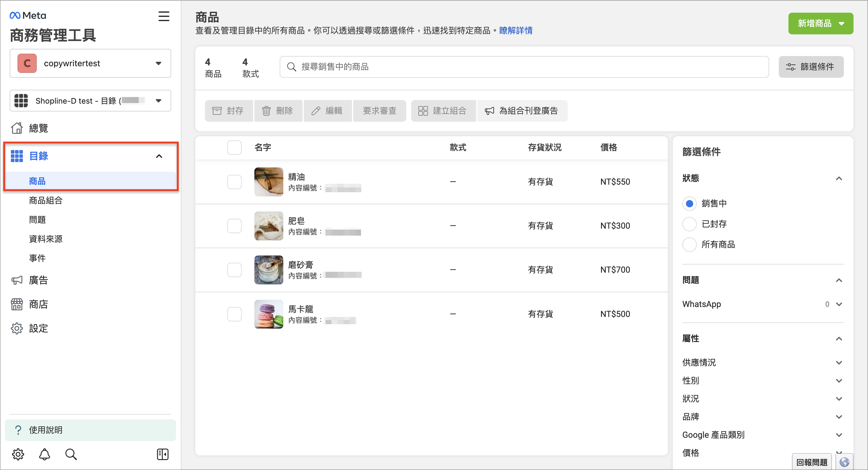Click the Meta logo

tap(28, 15)
